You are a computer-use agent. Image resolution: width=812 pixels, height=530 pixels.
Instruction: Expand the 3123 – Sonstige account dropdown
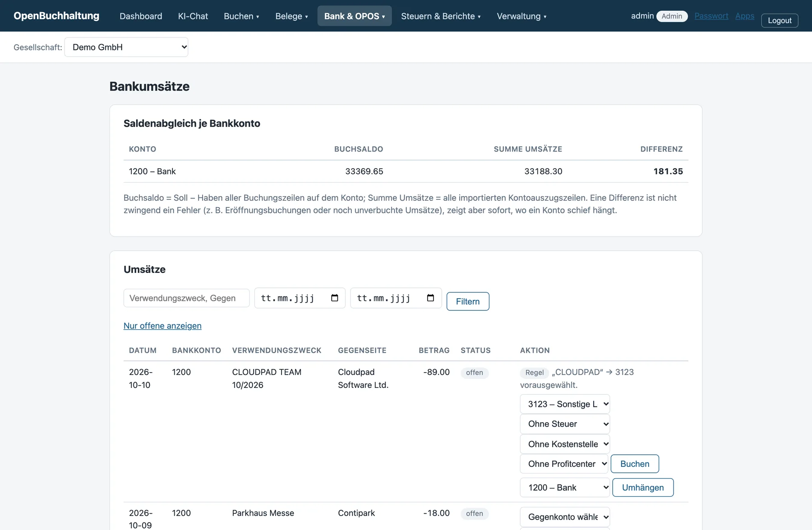(x=565, y=404)
